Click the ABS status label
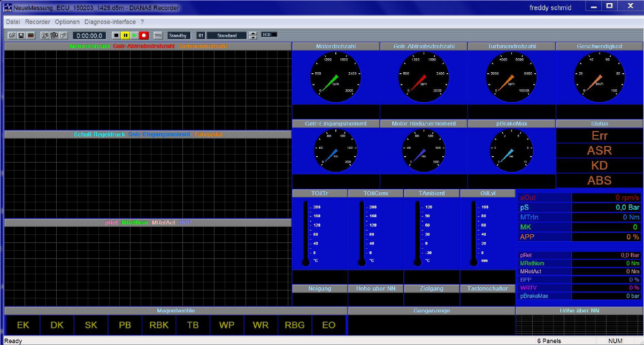This screenshot has width=644, height=345. point(599,181)
